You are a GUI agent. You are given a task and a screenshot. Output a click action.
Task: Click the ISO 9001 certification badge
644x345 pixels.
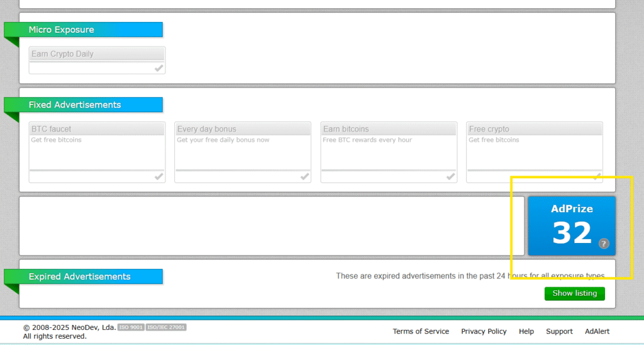click(x=131, y=327)
